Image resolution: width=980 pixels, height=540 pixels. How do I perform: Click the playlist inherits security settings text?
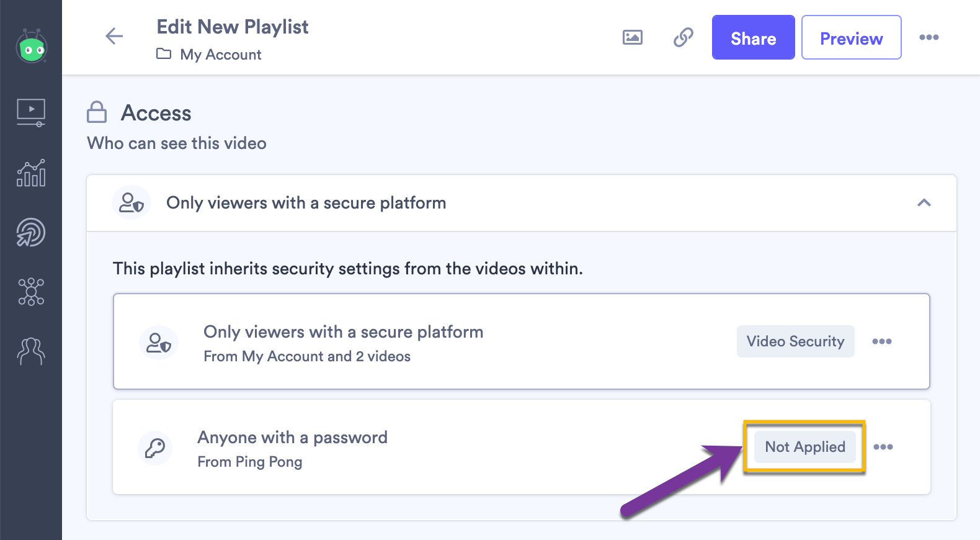tap(348, 269)
